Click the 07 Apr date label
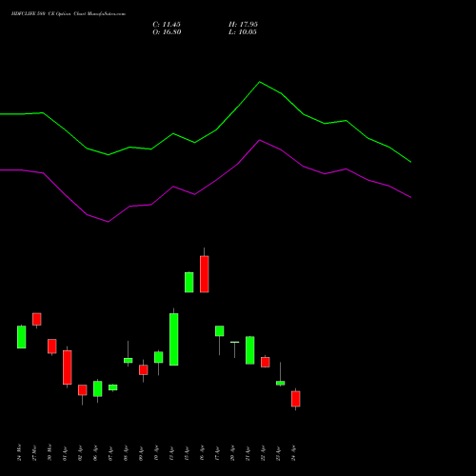 (110, 452)
